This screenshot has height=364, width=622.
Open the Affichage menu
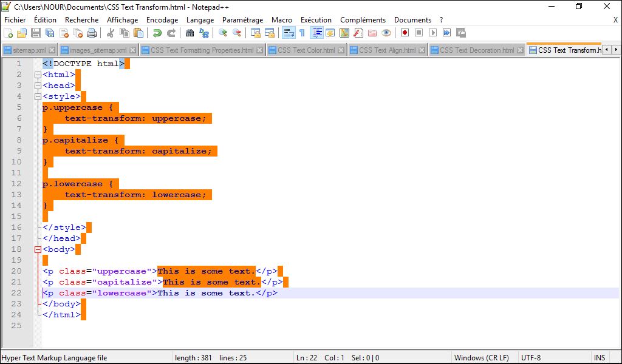click(123, 20)
